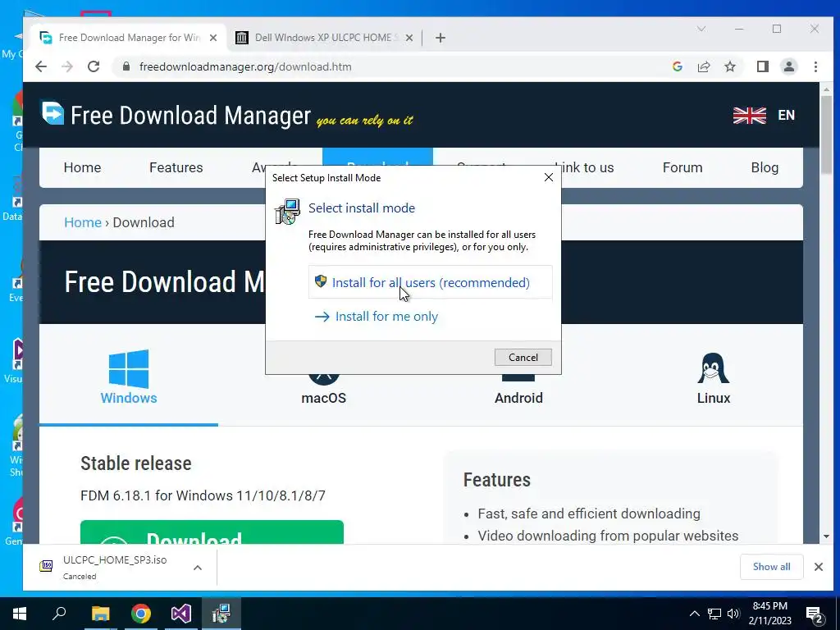
Task: Click Show all downloads
Action: click(x=771, y=567)
